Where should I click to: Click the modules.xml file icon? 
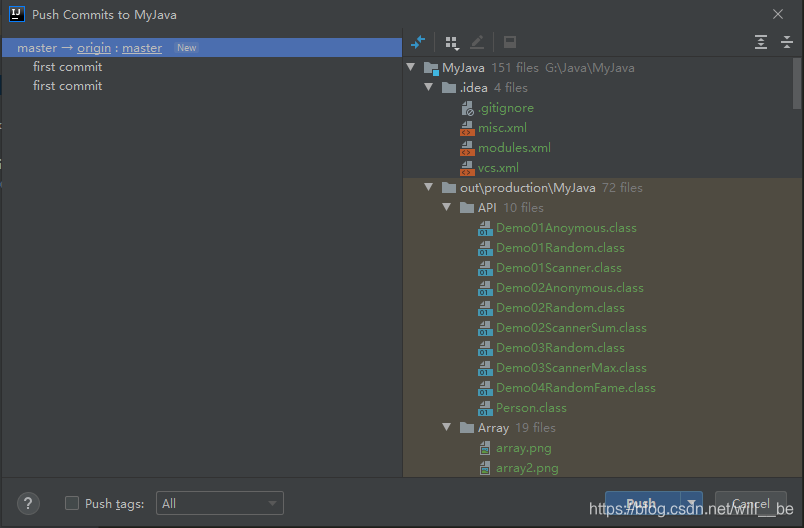[x=467, y=148]
